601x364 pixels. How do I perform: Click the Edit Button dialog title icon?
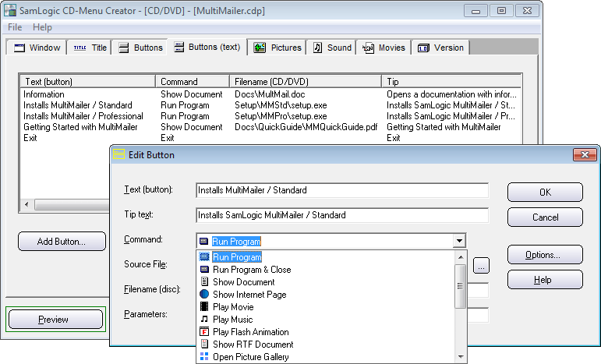118,154
